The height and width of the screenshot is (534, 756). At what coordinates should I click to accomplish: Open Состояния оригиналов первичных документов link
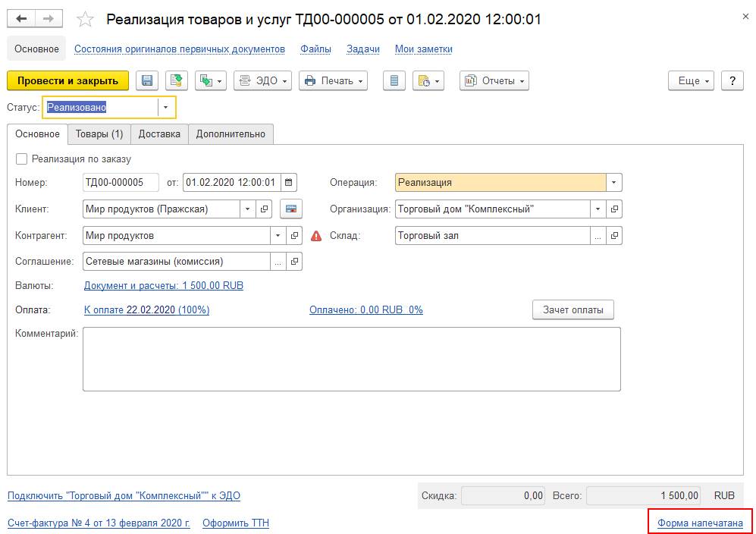pyautogui.click(x=180, y=49)
